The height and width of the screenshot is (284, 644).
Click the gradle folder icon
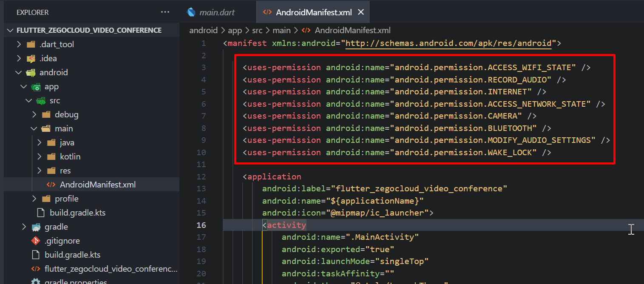pos(36,227)
